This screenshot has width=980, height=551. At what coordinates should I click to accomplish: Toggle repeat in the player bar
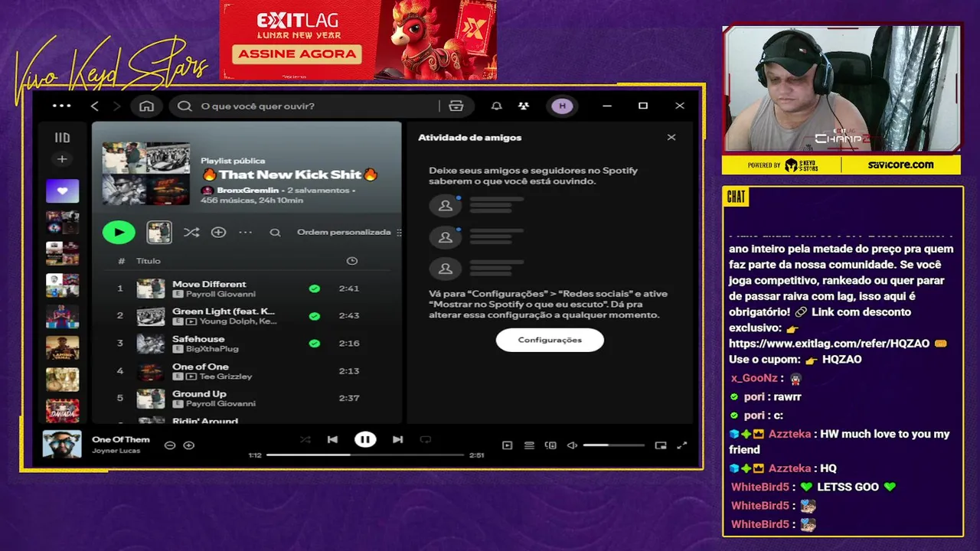(x=426, y=439)
